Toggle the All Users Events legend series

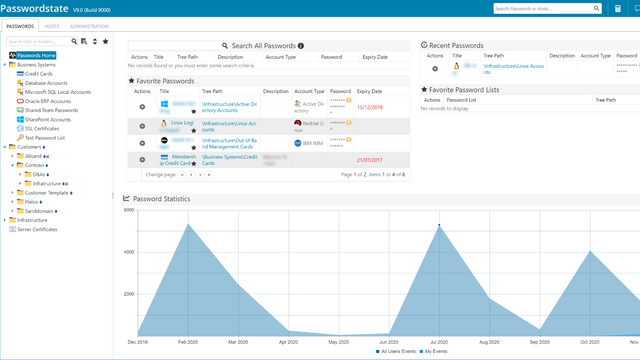[x=396, y=351]
